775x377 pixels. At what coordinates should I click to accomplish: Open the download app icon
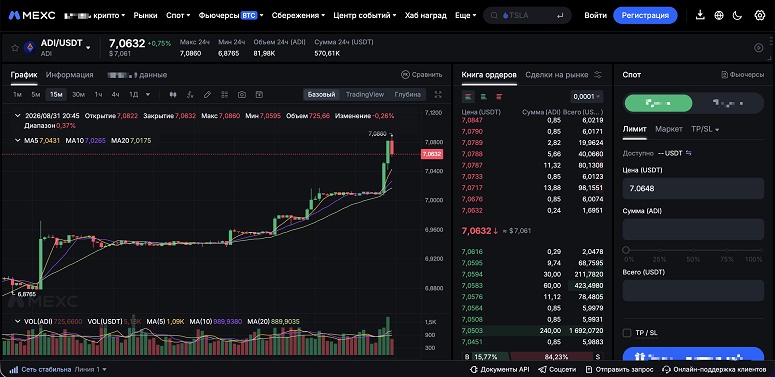[x=700, y=15]
